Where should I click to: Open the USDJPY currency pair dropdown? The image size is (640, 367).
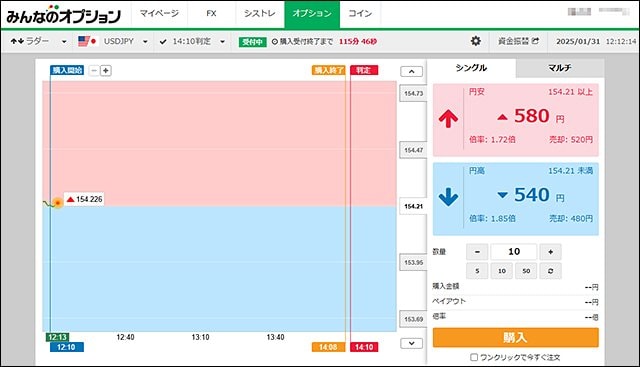click(145, 42)
